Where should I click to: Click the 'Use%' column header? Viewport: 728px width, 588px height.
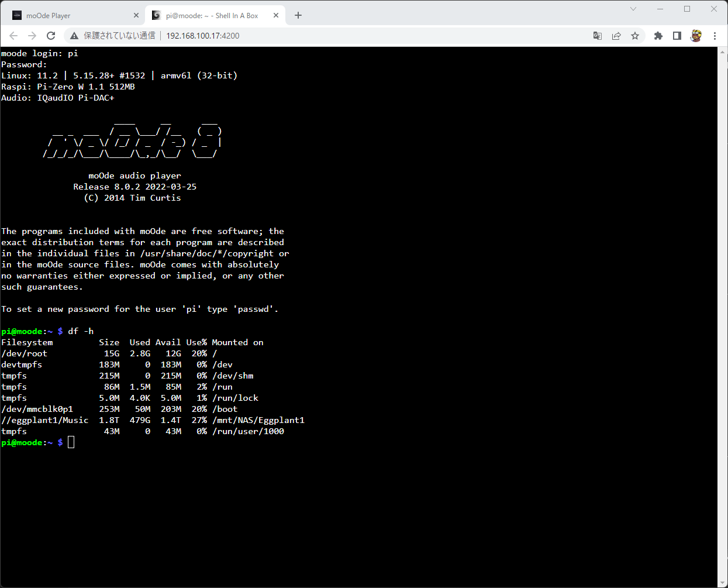197,342
